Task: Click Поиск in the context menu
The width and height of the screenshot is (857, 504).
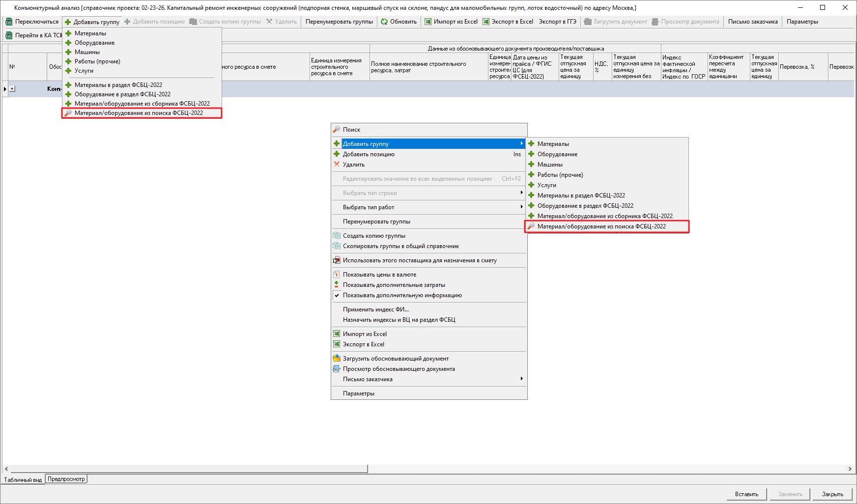Action: tap(429, 130)
